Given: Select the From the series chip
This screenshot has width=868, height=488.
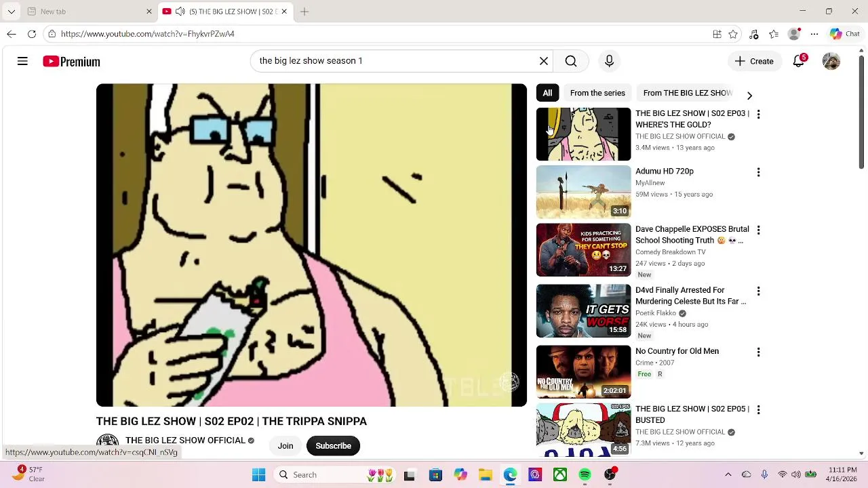Looking at the screenshot, I should [x=597, y=93].
